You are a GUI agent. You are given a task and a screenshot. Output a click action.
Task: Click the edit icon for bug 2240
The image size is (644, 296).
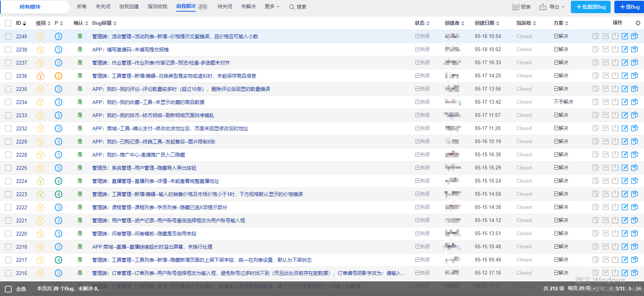[x=624, y=36]
